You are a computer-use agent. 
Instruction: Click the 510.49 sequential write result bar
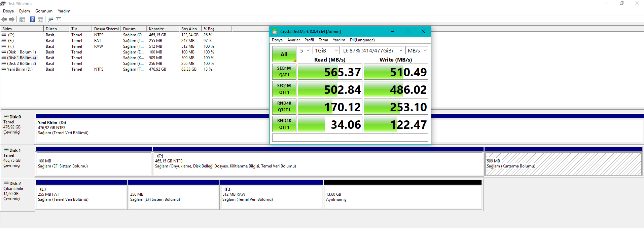pos(396,72)
